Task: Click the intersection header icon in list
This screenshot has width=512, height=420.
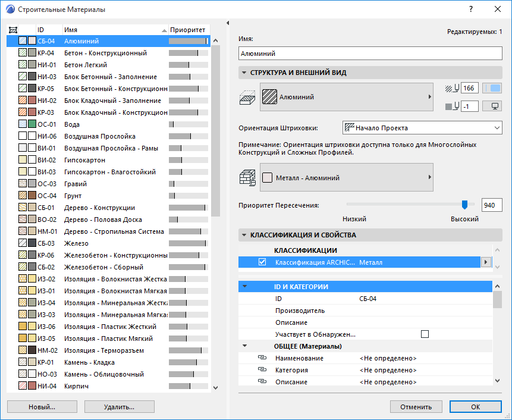Action: [13, 30]
